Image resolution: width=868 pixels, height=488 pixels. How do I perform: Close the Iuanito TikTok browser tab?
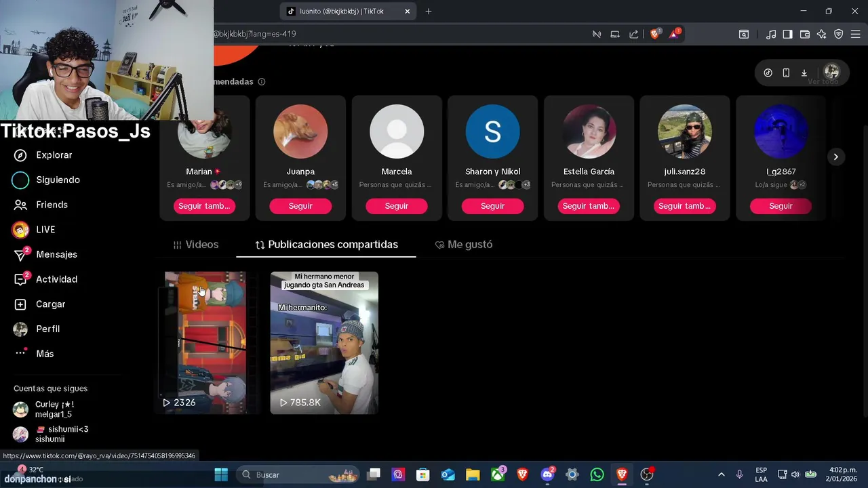tap(408, 11)
